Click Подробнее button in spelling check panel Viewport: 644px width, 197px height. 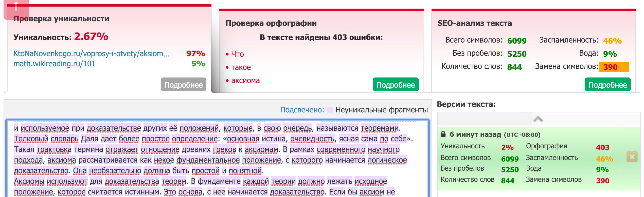(x=396, y=85)
